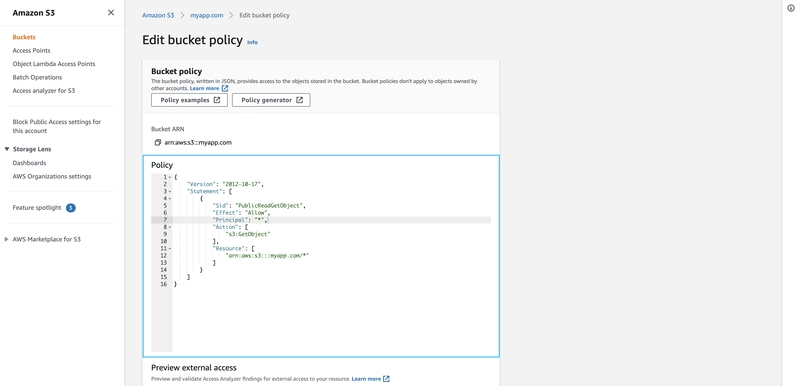
Task: Click line number 16 in editor gutter
Action: point(164,284)
